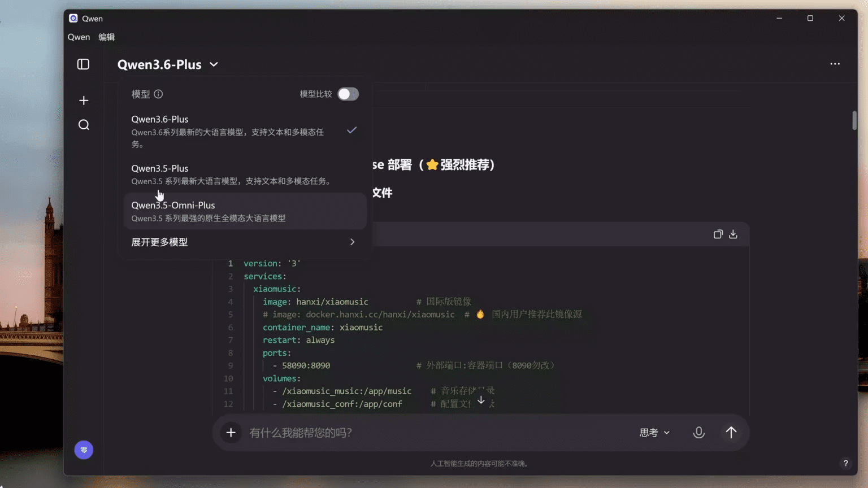The height and width of the screenshot is (488, 868).
Task: Activate microphone voice input
Action: 698,433
